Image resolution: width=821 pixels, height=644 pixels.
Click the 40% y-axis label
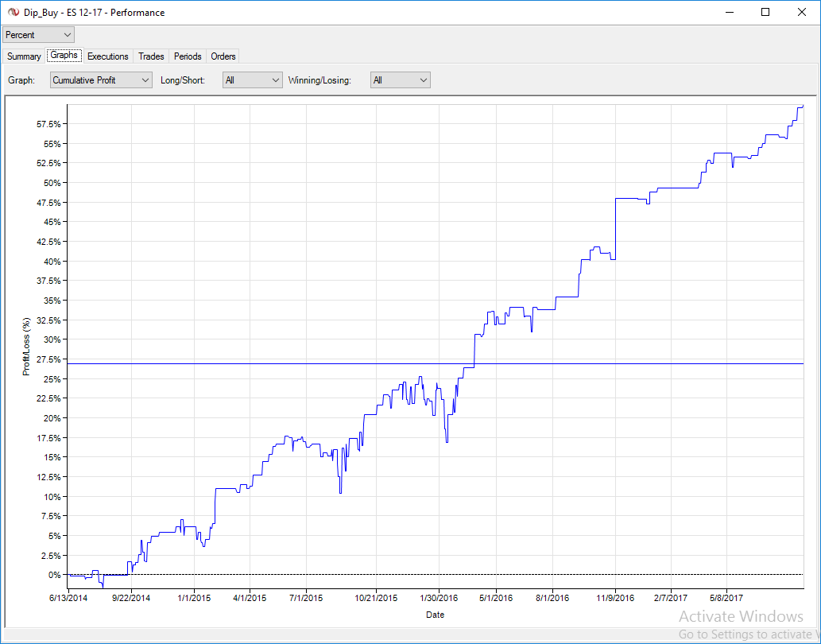tap(52, 262)
